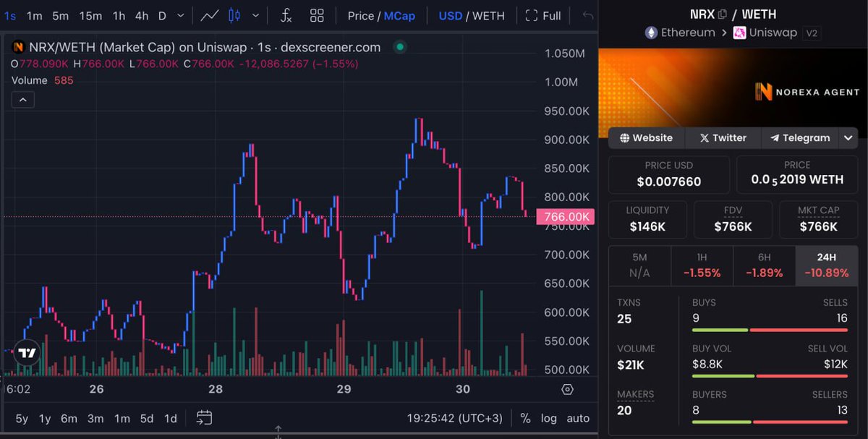Expand the timeframe dropdown arrow
The image size is (868, 439).
click(x=181, y=15)
